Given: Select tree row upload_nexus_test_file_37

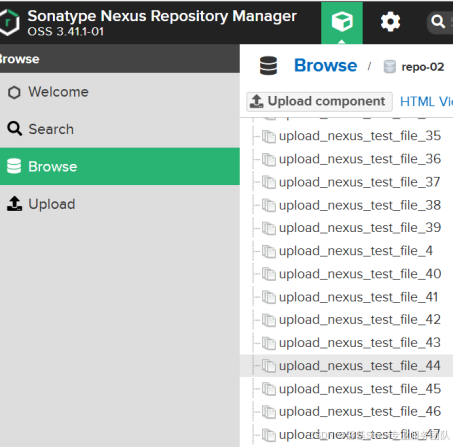Looking at the screenshot, I should point(347,182).
